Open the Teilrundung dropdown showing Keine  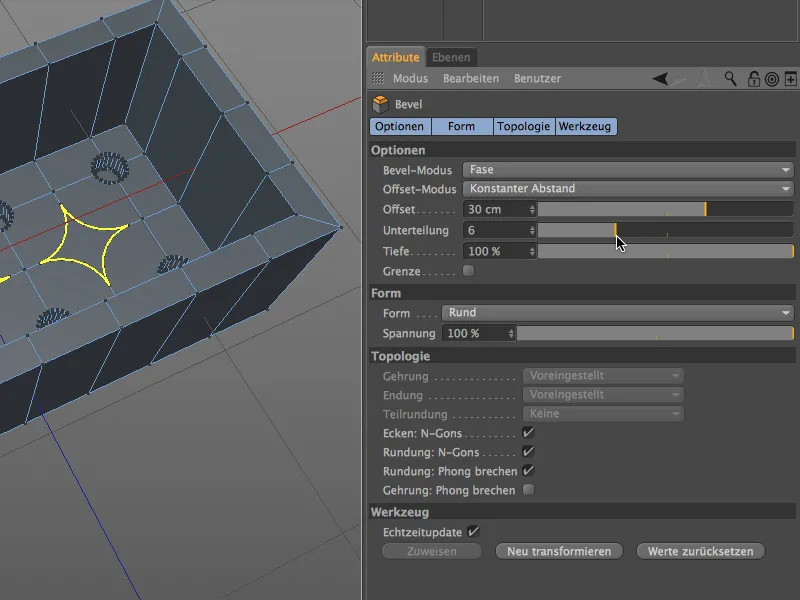point(603,414)
